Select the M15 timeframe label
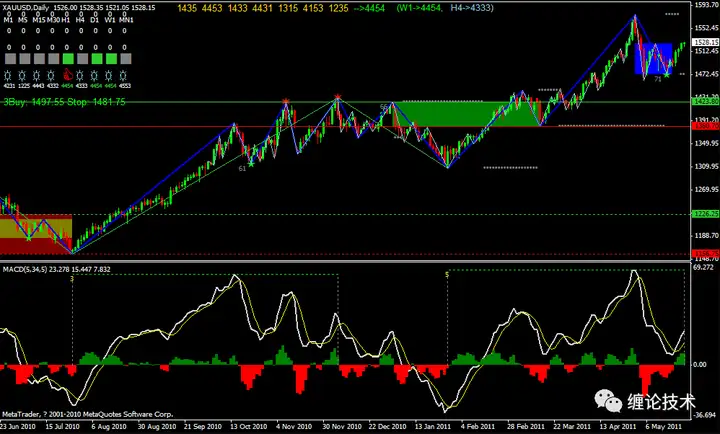Viewport: 720px width, 434px height. coord(38,20)
